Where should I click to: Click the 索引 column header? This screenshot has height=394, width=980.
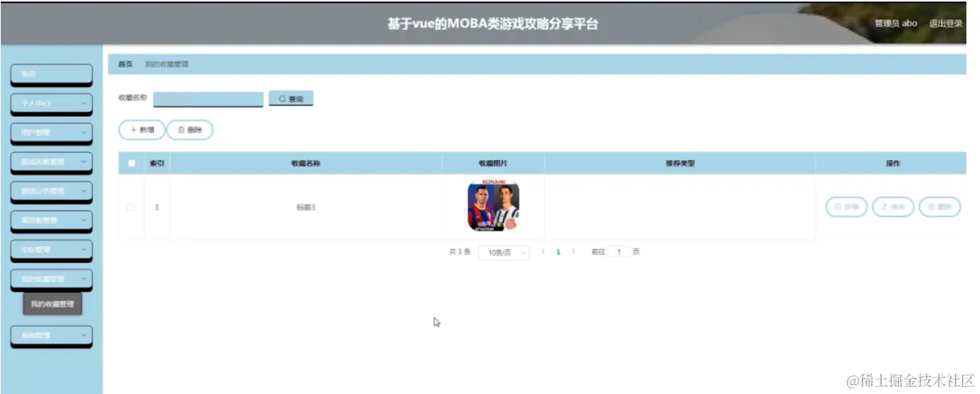[157, 163]
